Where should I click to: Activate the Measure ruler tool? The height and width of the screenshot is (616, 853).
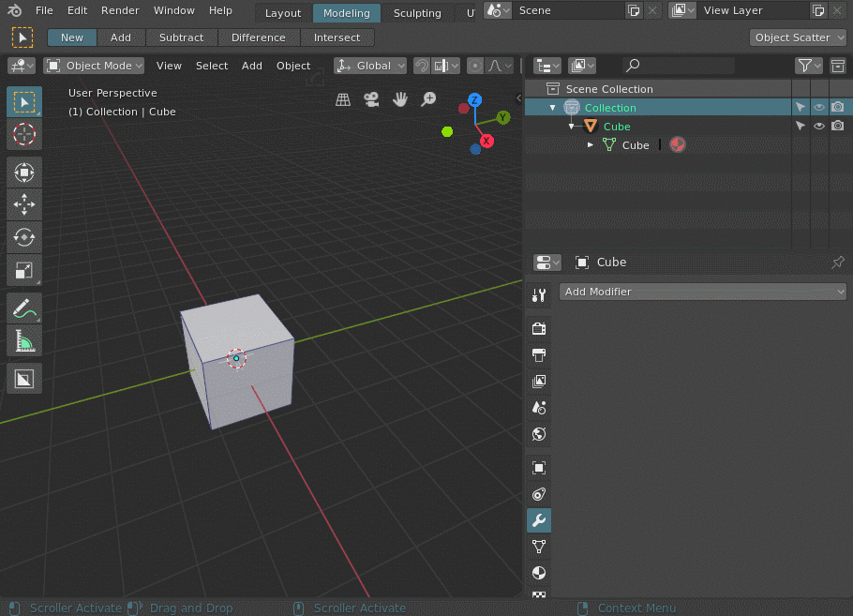24,341
